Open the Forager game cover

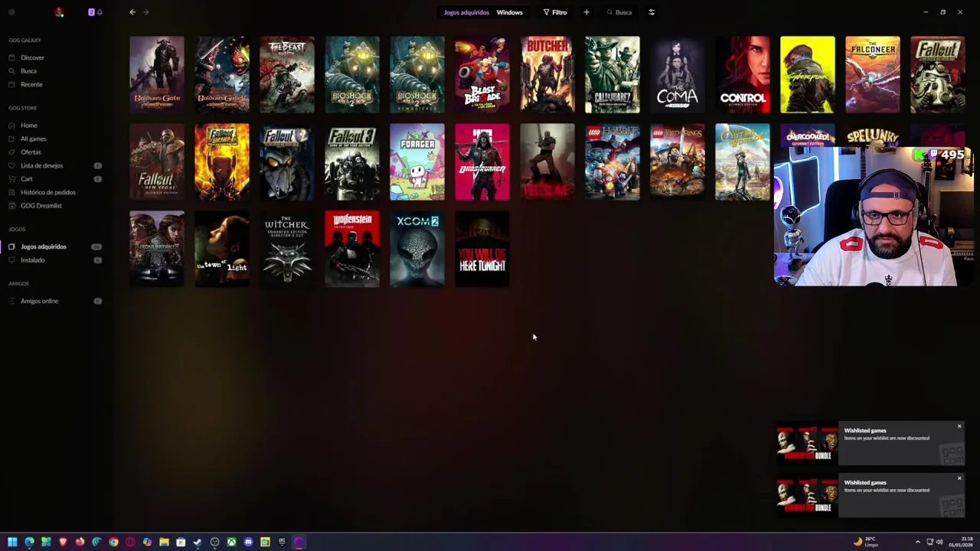pos(417,161)
